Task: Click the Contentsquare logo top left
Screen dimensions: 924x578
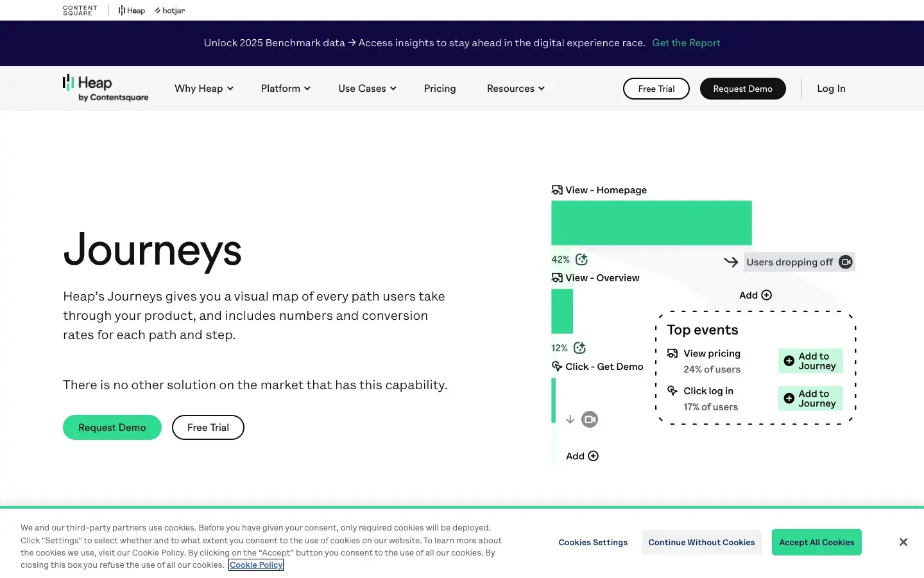Action: pyautogui.click(x=80, y=10)
